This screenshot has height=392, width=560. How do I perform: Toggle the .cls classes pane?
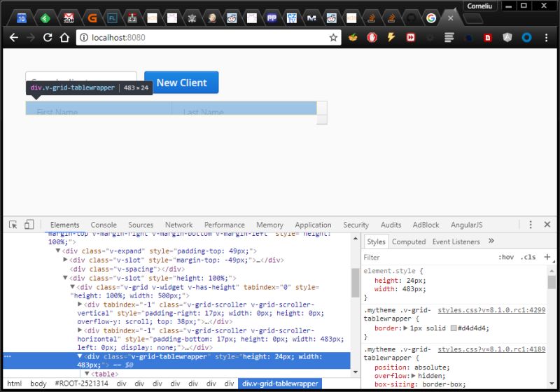528,258
